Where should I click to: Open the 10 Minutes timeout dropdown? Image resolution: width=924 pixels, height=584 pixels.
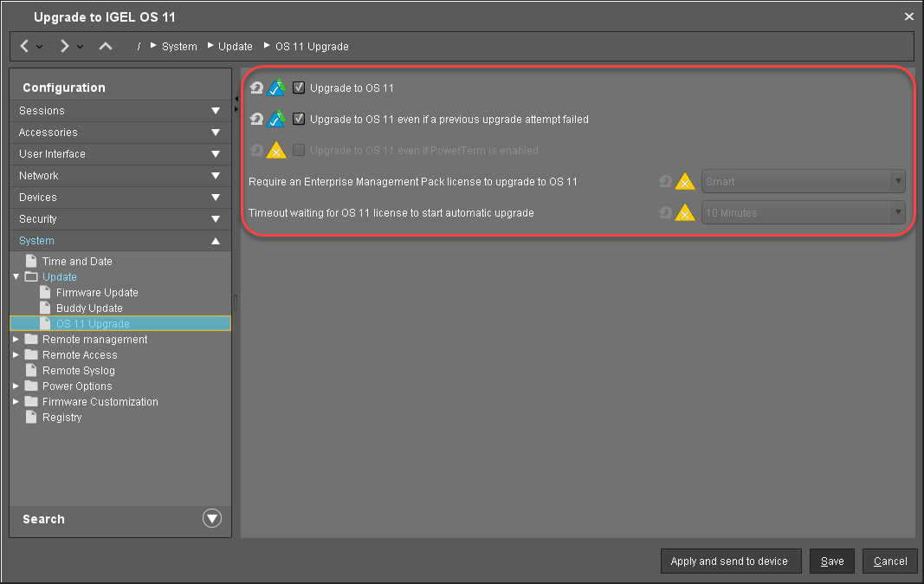[803, 213]
